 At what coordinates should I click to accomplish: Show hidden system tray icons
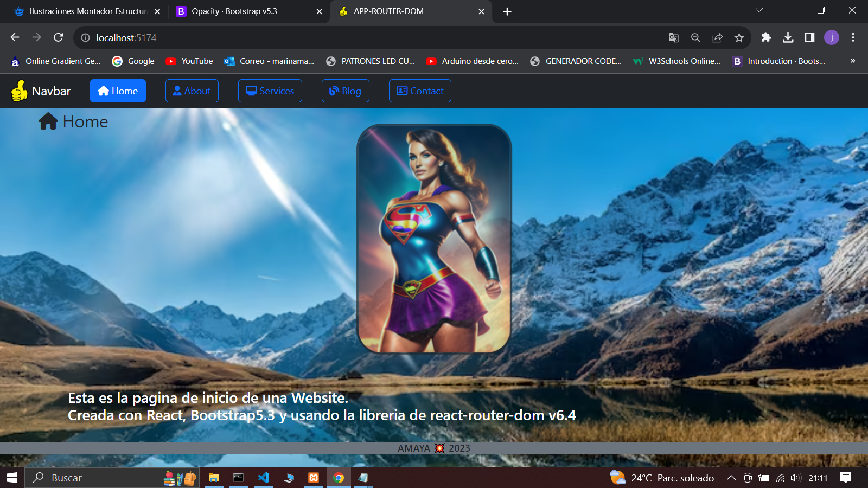[731, 478]
